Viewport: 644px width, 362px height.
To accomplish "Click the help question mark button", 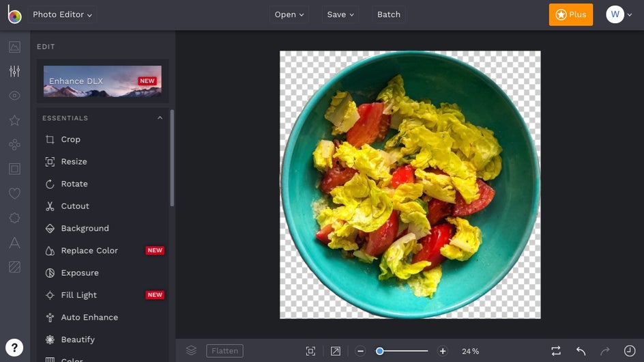I will click(14, 348).
